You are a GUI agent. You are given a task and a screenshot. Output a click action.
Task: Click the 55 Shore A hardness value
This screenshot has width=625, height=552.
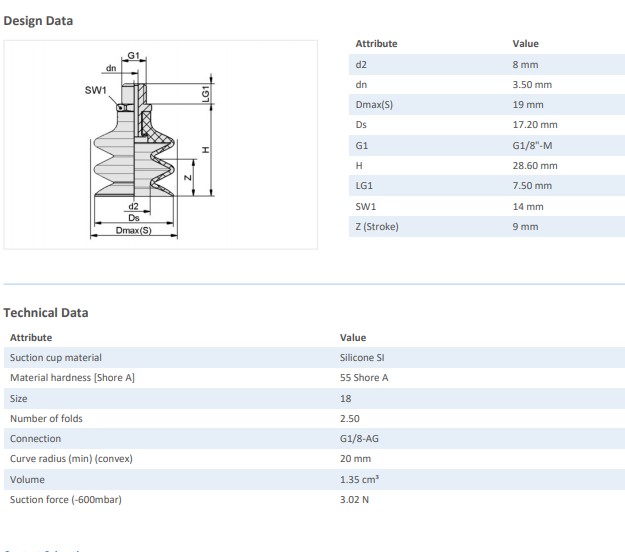click(362, 377)
